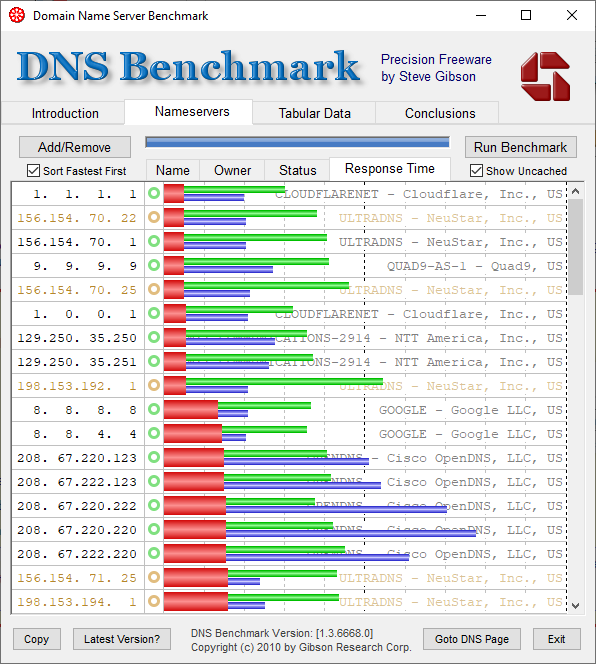Click the status circle for 208.67.222.123

(x=154, y=481)
